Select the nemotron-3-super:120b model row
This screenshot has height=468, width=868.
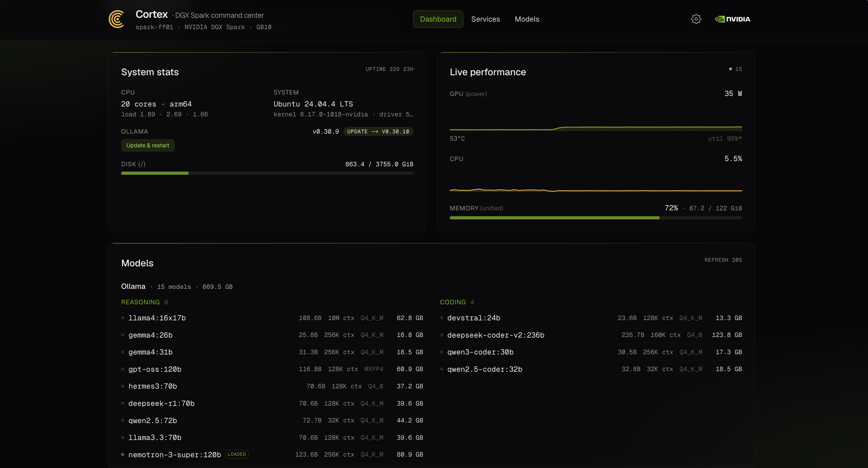[272, 455]
